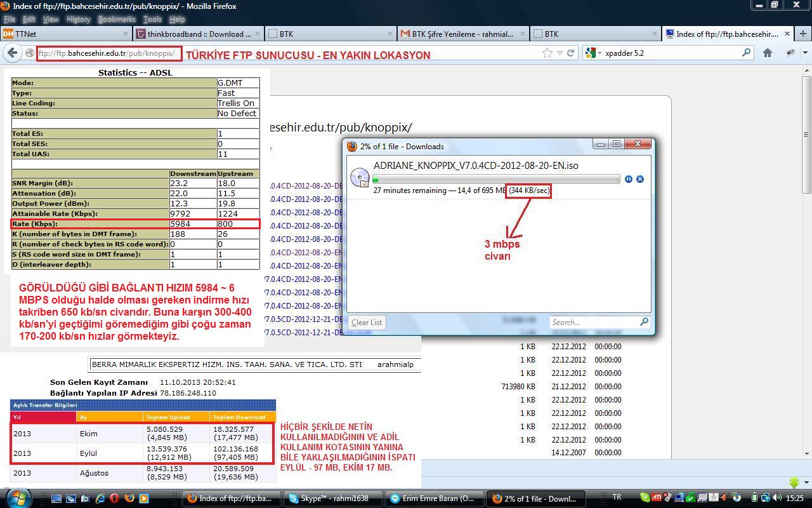812x508 pixels.
Task: Click the battery icon in system tray
Action: click(x=754, y=498)
